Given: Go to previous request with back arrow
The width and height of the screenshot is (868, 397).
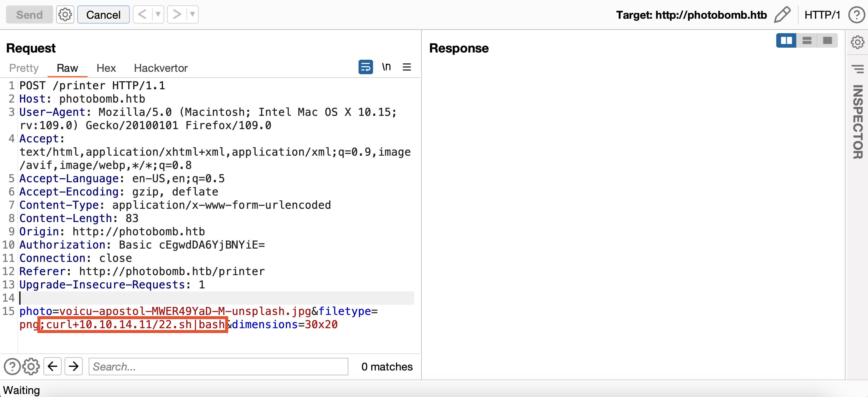Looking at the screenshot, I should click(142, 14).
